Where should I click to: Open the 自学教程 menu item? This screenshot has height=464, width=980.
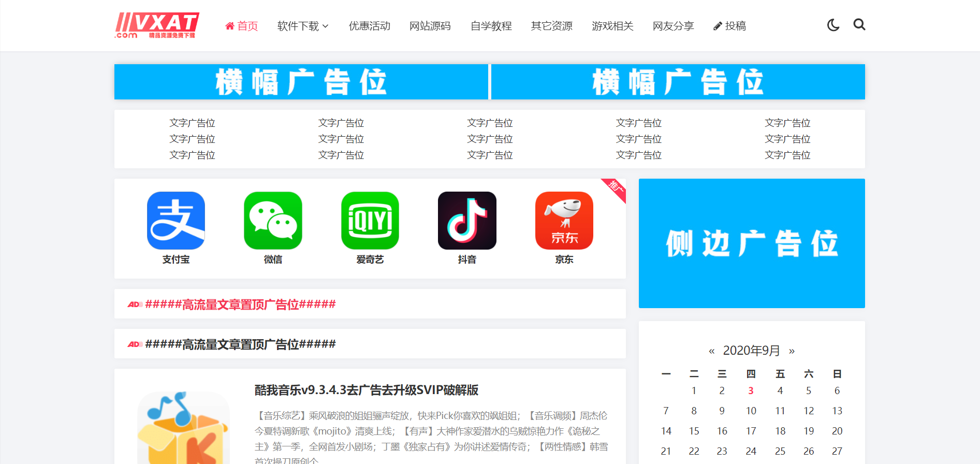(491, 26)
